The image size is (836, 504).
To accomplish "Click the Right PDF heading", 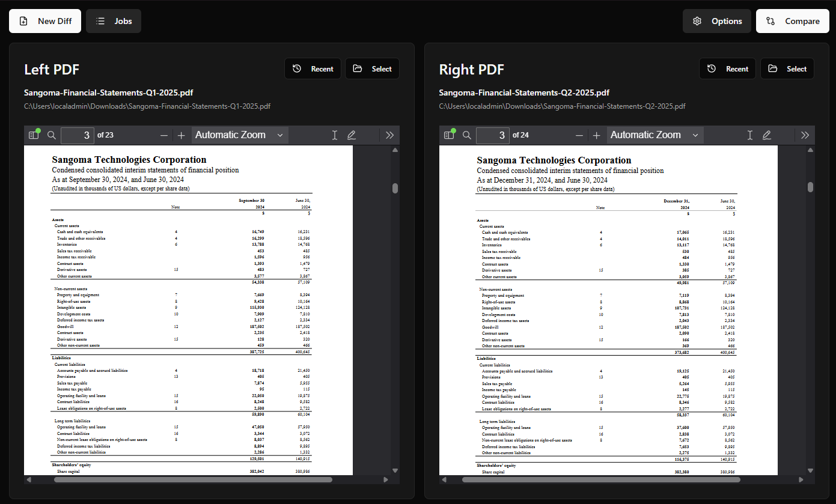I will 472,70.
